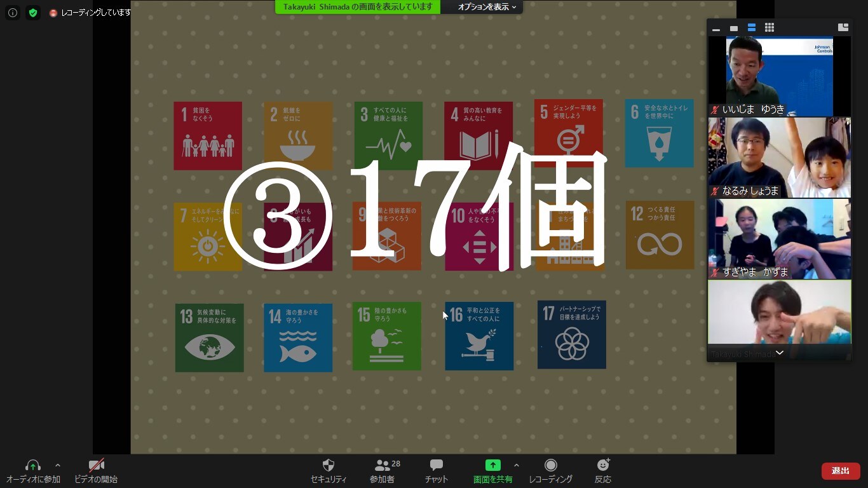Expand the chevron below Takayuki Shimada's video
The width and height of the screenshot is (868, 488).
coord(780,353)
